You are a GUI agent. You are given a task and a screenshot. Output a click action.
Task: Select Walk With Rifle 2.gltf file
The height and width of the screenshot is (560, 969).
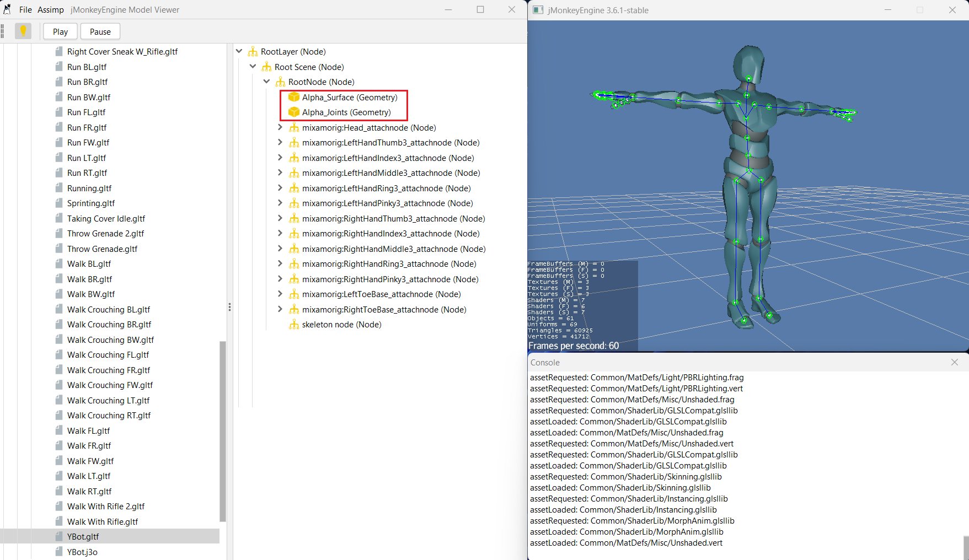(x=106, y=506)
